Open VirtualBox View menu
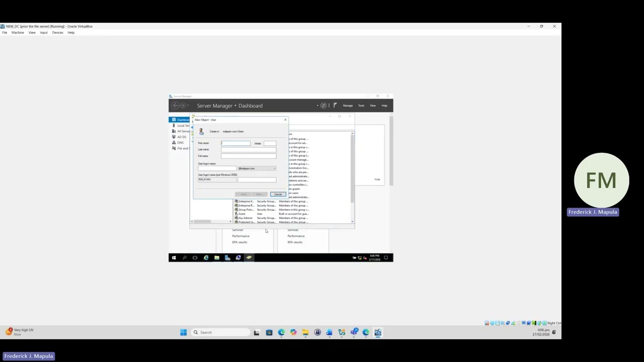The width and height of the screenshot is (644, 362). (x=32, y=33)
